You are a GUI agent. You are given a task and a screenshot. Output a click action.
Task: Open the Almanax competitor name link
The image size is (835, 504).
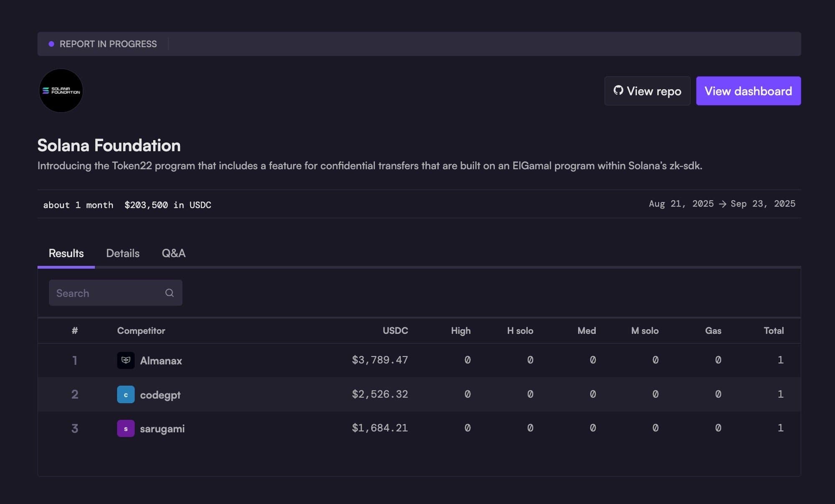[x=161, y=360]
